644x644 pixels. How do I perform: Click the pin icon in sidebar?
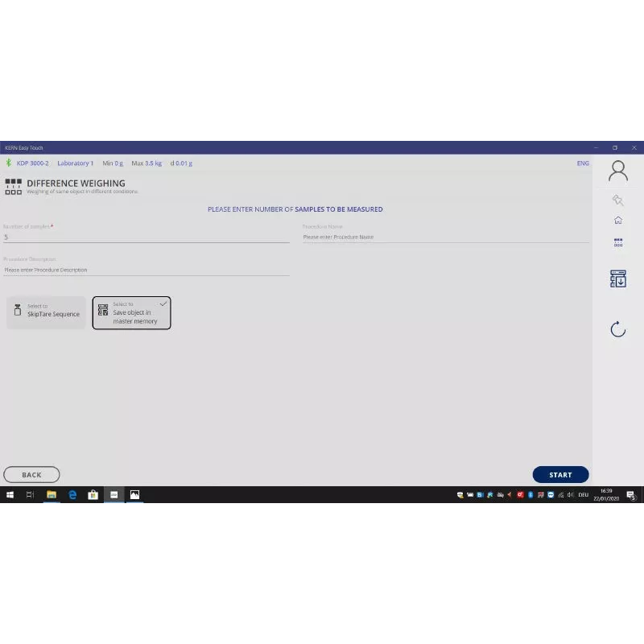pyautogui.click(x=617, y=200)
